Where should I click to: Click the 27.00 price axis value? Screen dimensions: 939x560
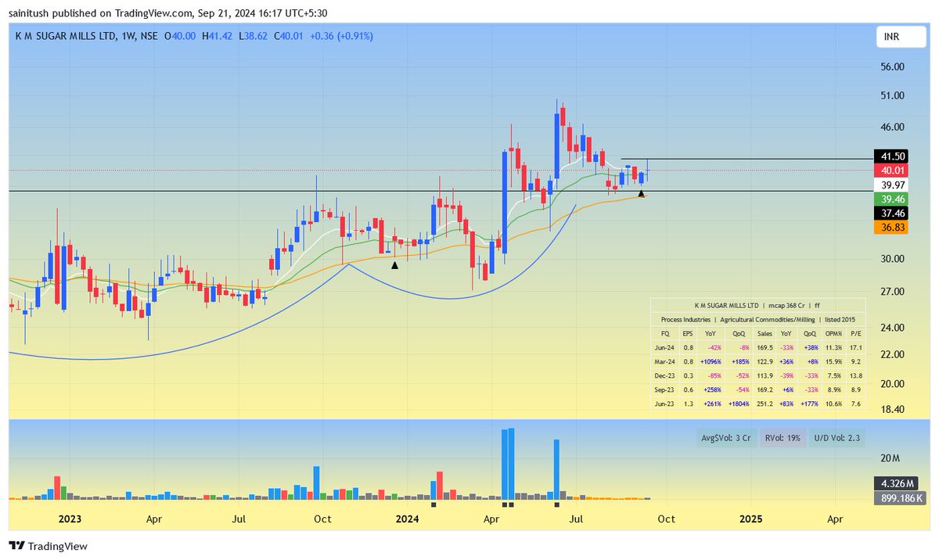click(893, 292)
